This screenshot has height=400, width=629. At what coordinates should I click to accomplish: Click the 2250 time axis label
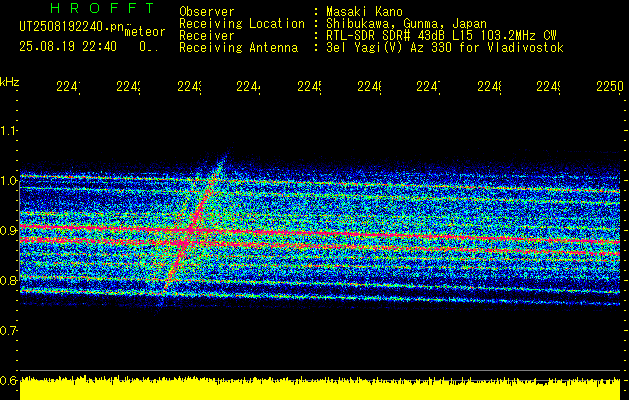[x=610, y=87]
